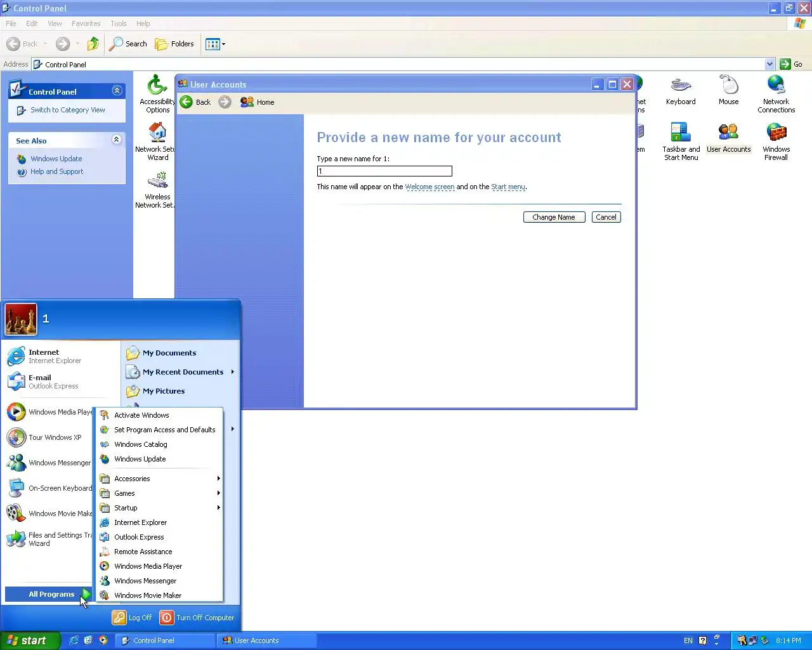Expand Set Program Access and Defaults
Image resolution: width=812 pixels, height=650 pixels.
(x=159, y=430)
